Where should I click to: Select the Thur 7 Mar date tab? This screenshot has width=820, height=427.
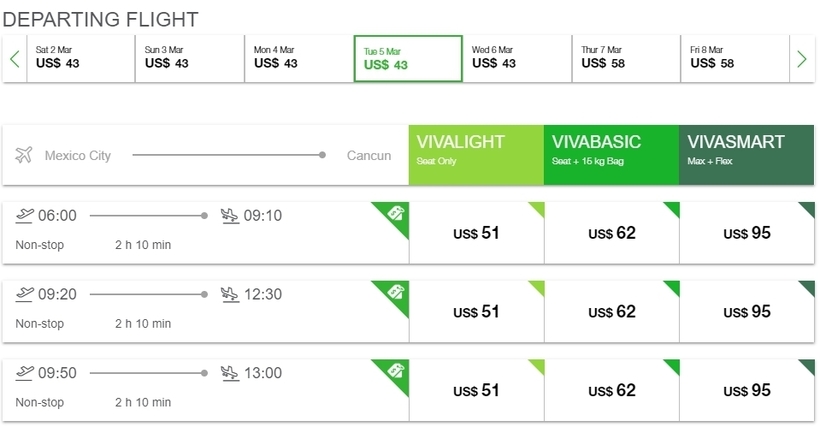point(627,59)
